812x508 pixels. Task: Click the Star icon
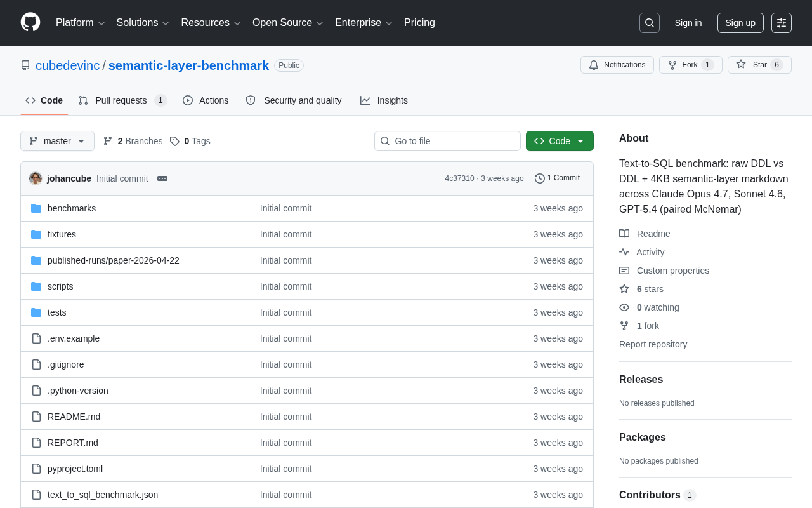741,64
